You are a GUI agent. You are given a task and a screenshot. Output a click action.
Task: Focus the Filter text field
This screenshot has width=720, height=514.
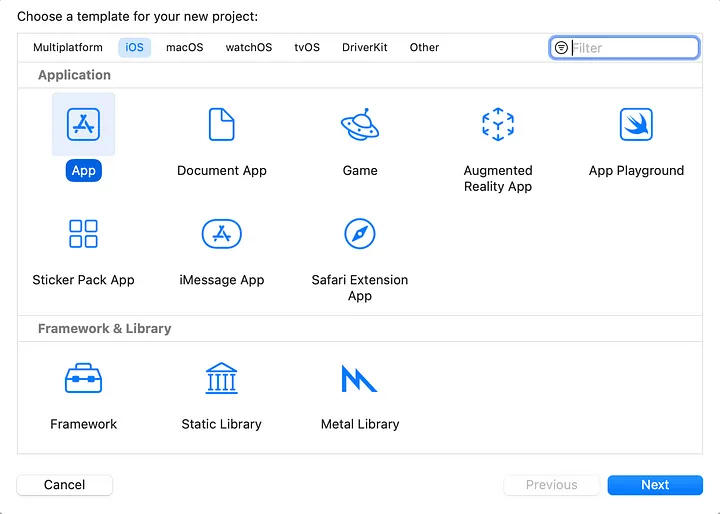pyautogui.click(x=632, y=48)
